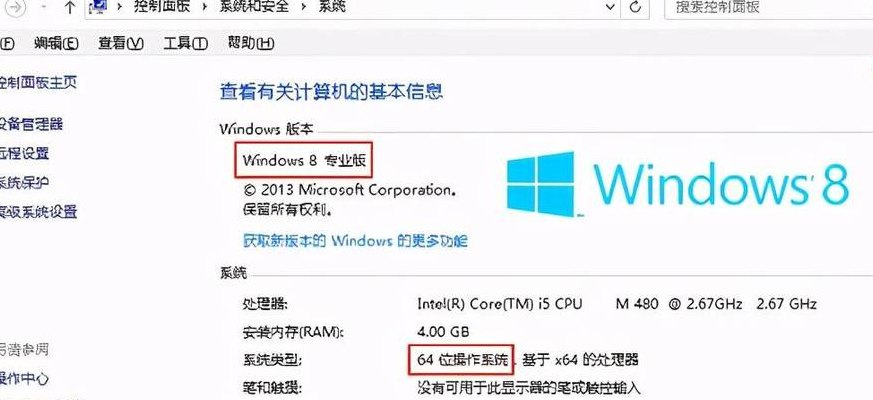Image resolution: width=873 pixels, height=400 pixels.
Task: Click the forward navigation arrow button
Action: (17, 8)
